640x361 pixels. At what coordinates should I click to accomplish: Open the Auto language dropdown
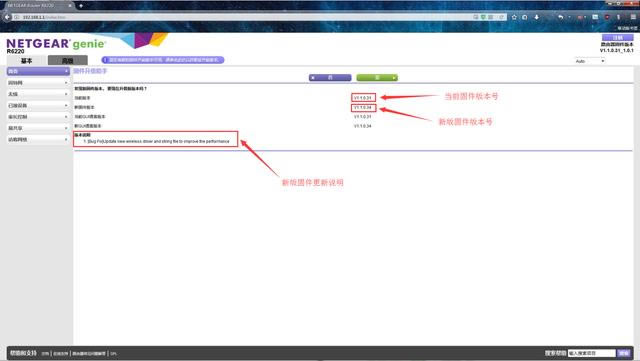590,61
